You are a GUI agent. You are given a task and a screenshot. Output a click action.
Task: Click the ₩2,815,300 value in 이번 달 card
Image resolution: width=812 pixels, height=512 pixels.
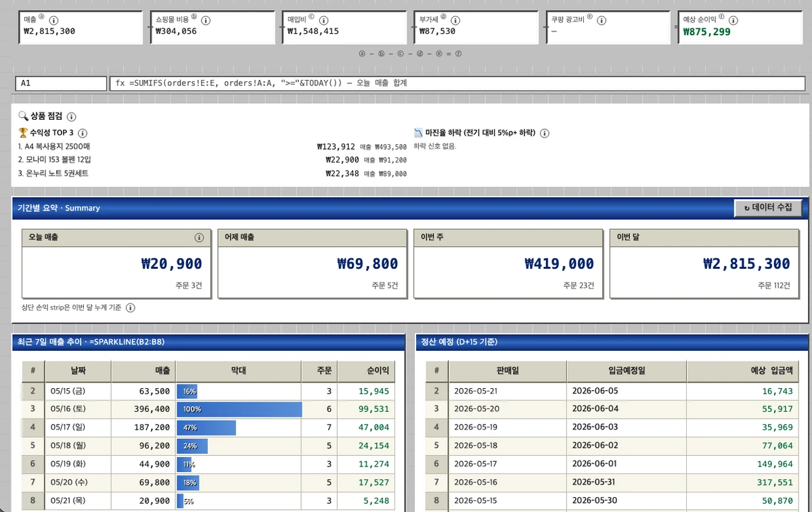click(746, 263)
